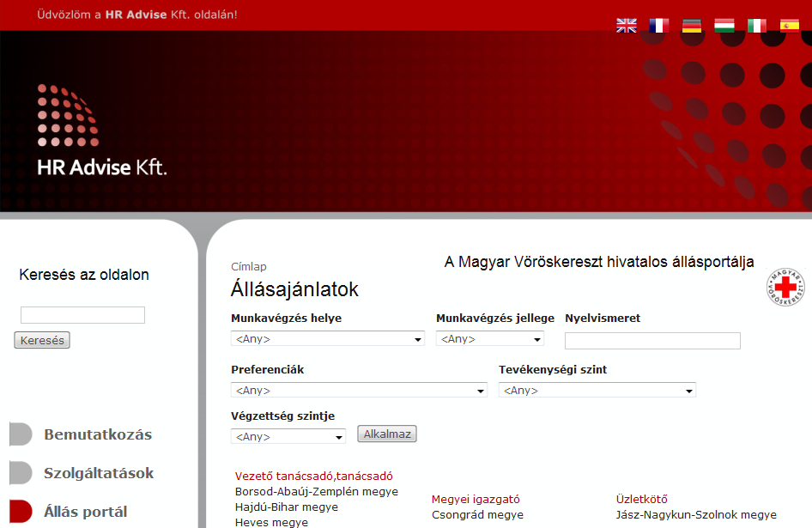Apply filters with the Alkalmaz button
This screenshot has height=528, width=812.
387,434
